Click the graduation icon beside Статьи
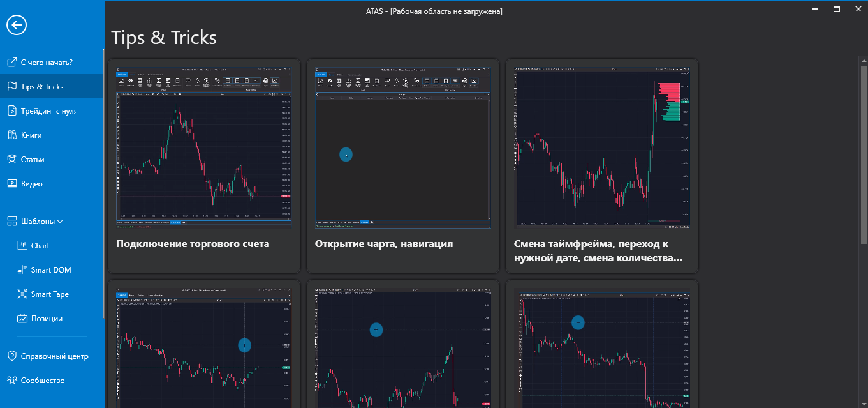Screen dimensions: 868x408 (x=11, y=159)
